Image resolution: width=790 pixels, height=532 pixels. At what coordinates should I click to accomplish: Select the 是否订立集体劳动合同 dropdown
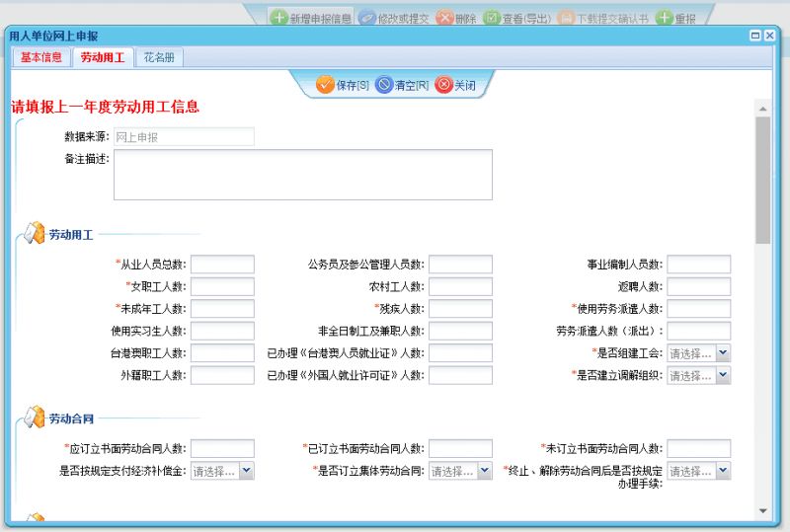[484, 471]
